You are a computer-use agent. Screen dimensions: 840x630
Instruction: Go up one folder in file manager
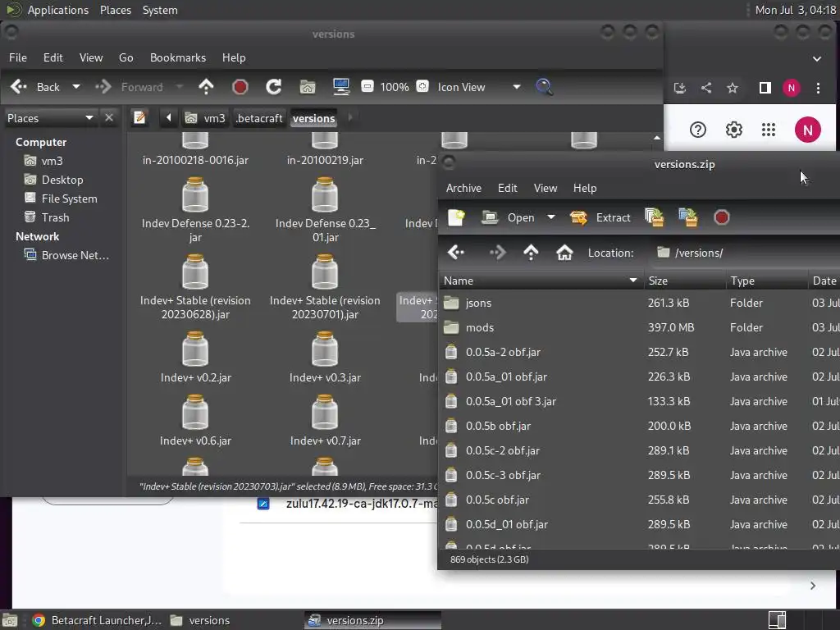pyautogui.click(x=206, y=87)
